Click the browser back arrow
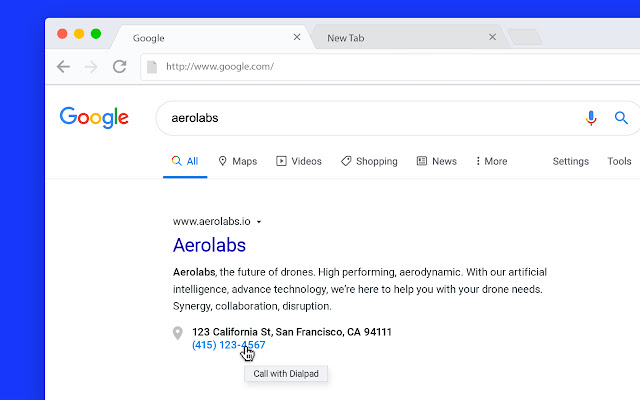This screenshot has width=640, height=400. pos(63,67)
